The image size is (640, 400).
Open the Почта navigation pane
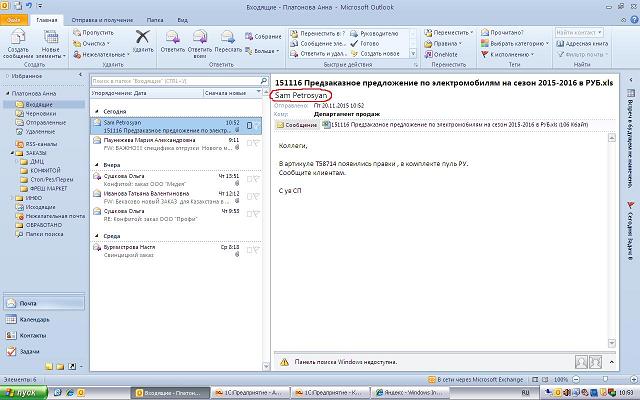[44, 303]
